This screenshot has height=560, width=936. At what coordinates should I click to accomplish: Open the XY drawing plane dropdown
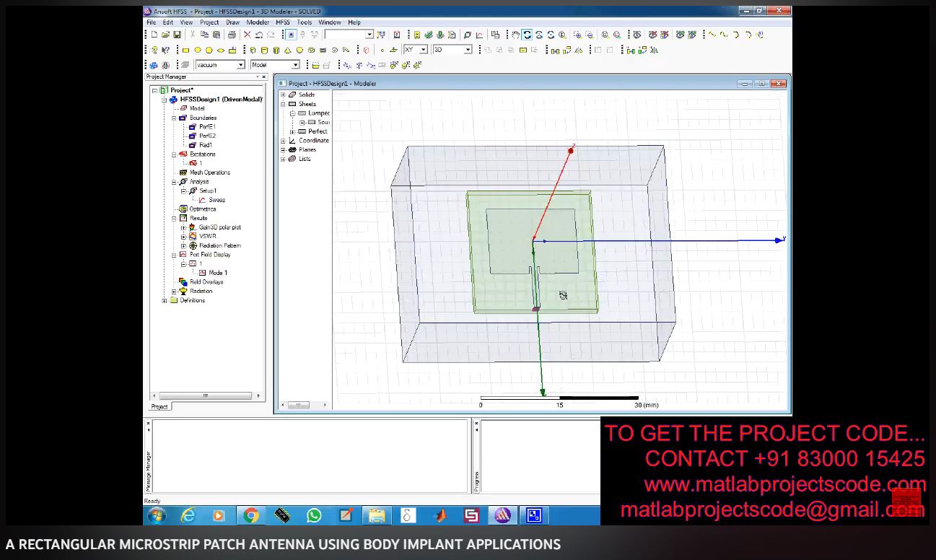coord(423,50)
